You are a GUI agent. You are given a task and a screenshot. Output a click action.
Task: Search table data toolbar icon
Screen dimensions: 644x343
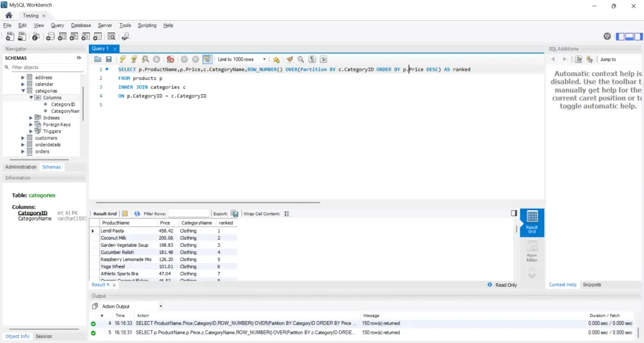coord(111,37)
